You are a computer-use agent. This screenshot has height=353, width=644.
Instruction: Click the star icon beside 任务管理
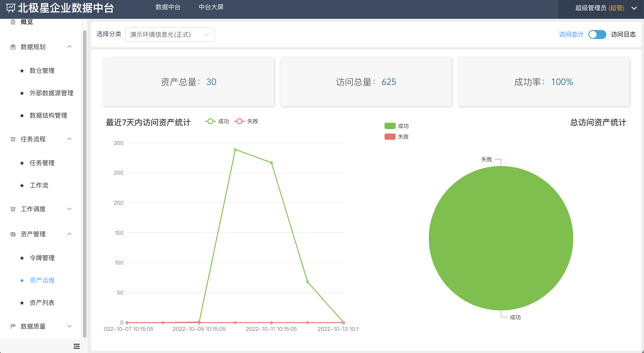click(x=22, y=163)
